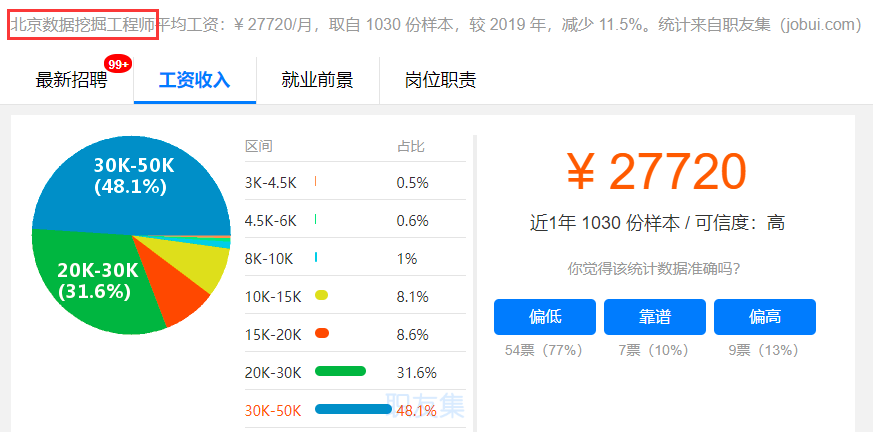Click the 你觉得该统计数据准确吗 prompt
The height and width of the screenshot is (432, 873).
point(654,269)
